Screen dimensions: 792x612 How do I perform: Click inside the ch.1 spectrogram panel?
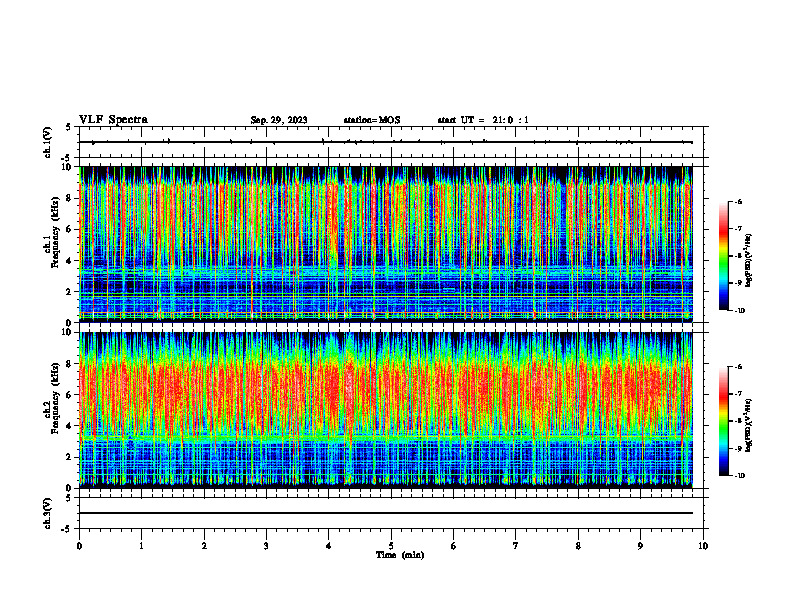[x=386, y=244]
